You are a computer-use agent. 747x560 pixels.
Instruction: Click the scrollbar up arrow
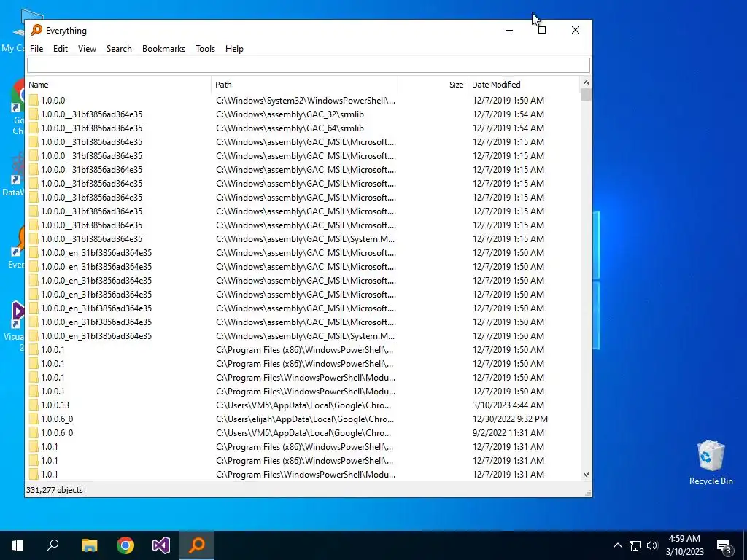pyautogui.click(x=586, y=83)
